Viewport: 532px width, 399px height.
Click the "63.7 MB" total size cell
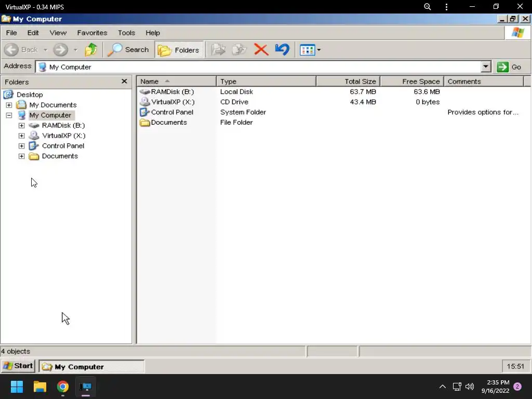[363, 91]
